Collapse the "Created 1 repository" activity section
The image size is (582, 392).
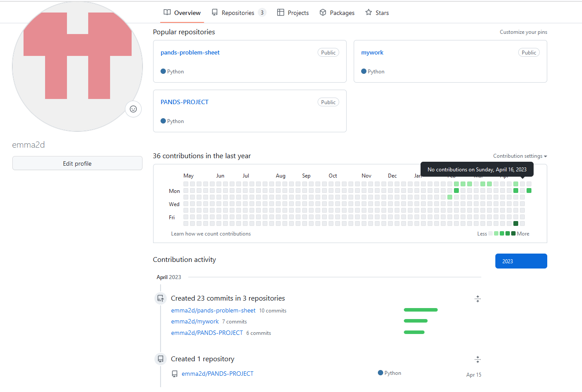478,359
